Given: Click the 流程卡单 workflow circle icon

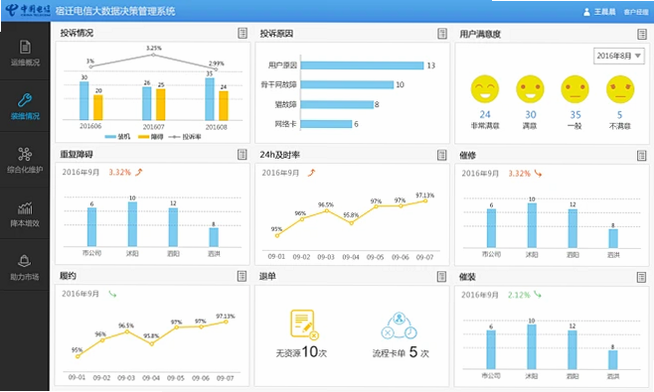Looking at the screenshot, I should [399, 326].
